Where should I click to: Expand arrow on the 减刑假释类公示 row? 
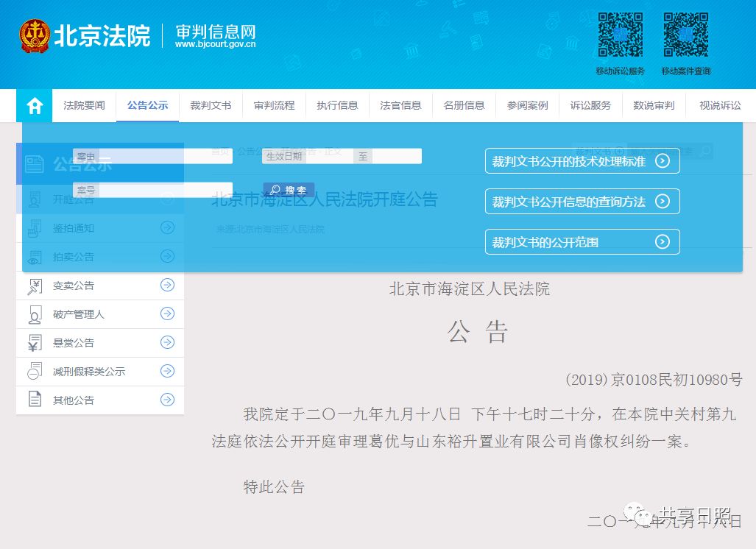(x=167, y=371)
